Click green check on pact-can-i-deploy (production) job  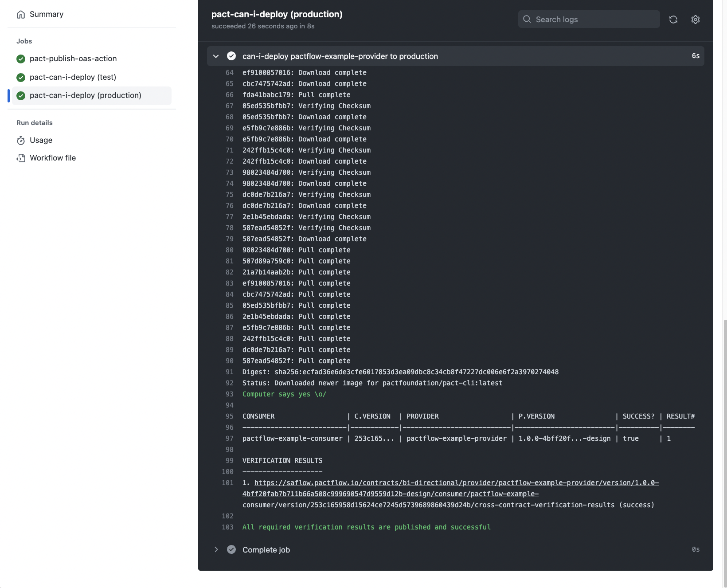tap(20, 95)
